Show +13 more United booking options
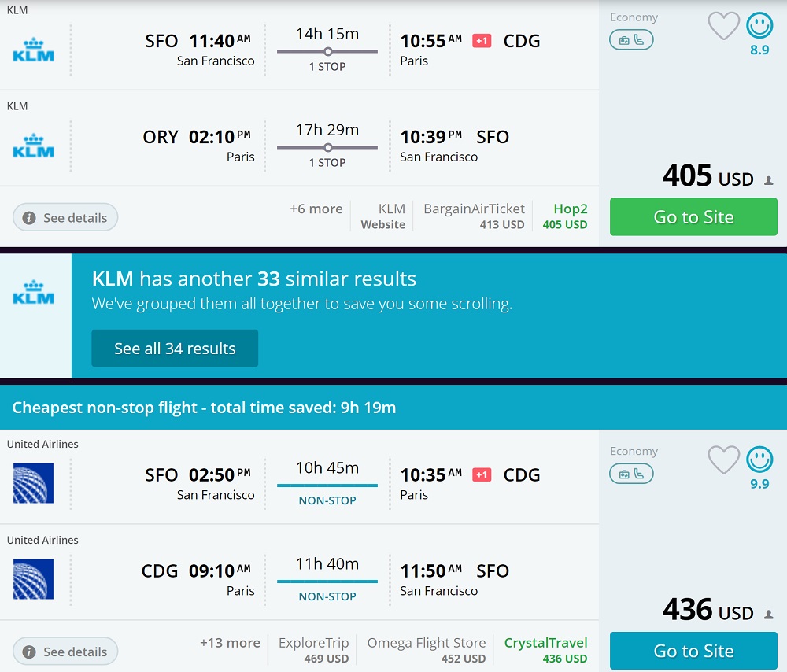 coord(230,643)
